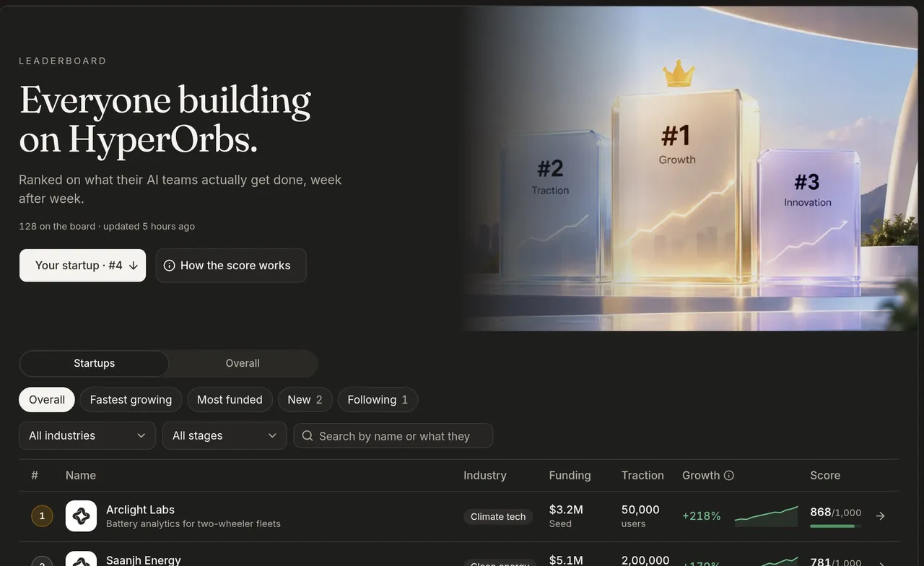
Task: Select the Overall filter chip
Action: [47, 399]
